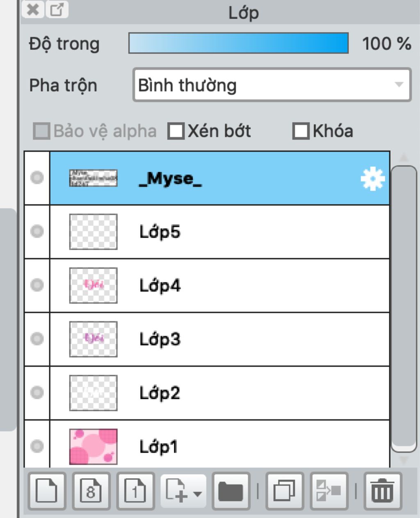The image size is (420, 518).
Task: Select the Lớp2 layer
Action: [219, 393]
